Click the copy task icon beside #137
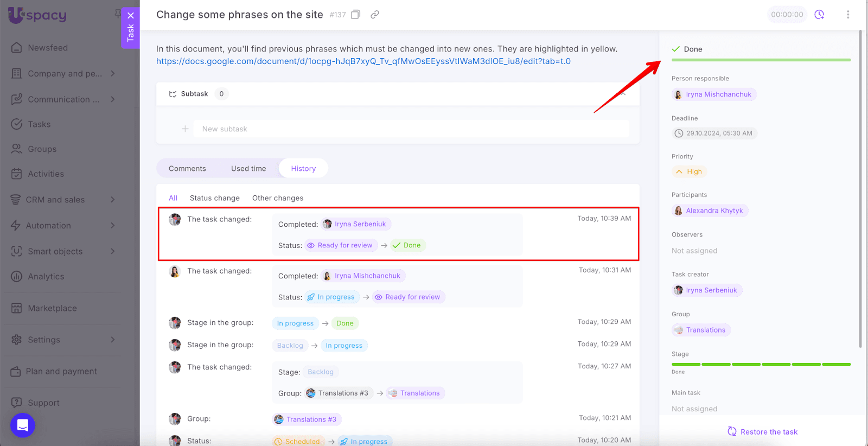Screen dimensions: 868x446 [x=355, y=15]
